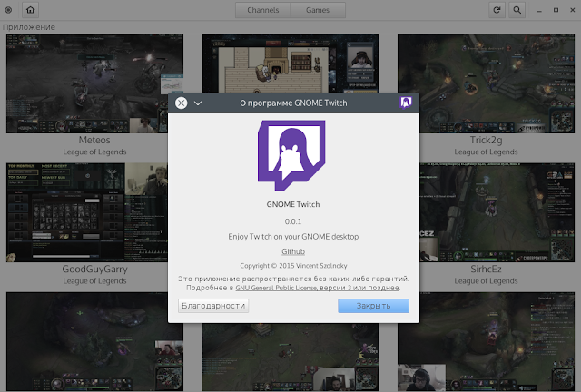Click the Enjoy Twitch on your GNOME desktop text

(x=293, y=237)
